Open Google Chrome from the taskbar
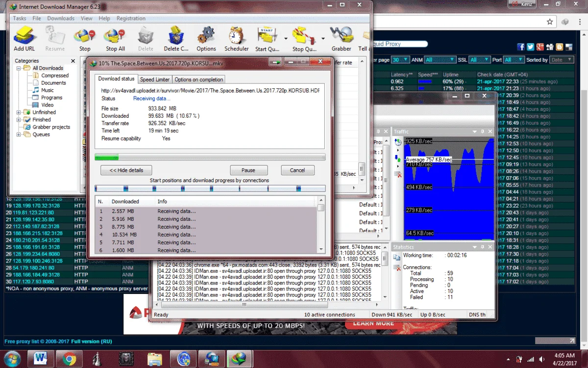The height and width of the screenshot is (368, 588). pyautogui.click(x=70, y=358)
